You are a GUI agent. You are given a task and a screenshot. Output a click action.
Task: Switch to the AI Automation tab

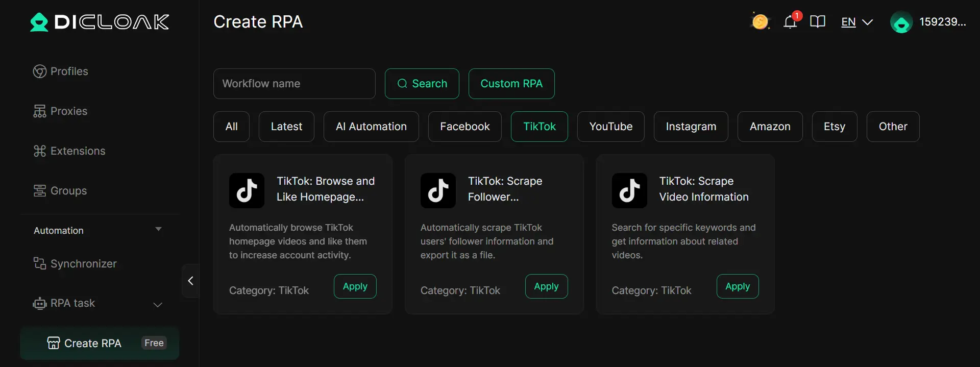[x=371, y=127]
